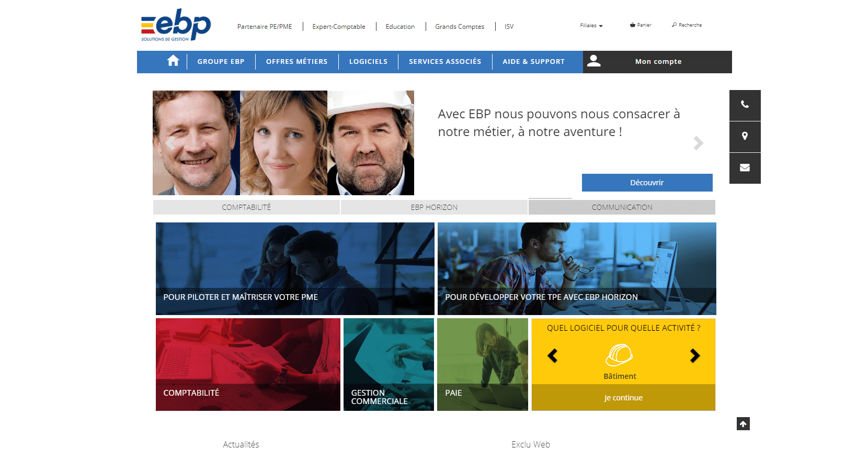Viewport: 868px width, 459px height.
Task: Click the Découvrir button
Action: (x=647, y=183)
